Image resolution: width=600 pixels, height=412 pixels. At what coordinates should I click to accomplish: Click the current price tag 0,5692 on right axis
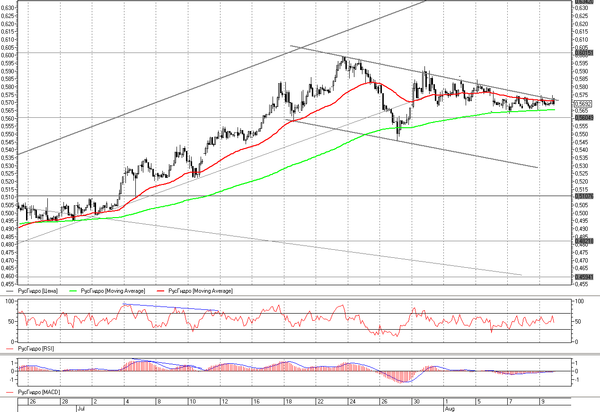583,104
